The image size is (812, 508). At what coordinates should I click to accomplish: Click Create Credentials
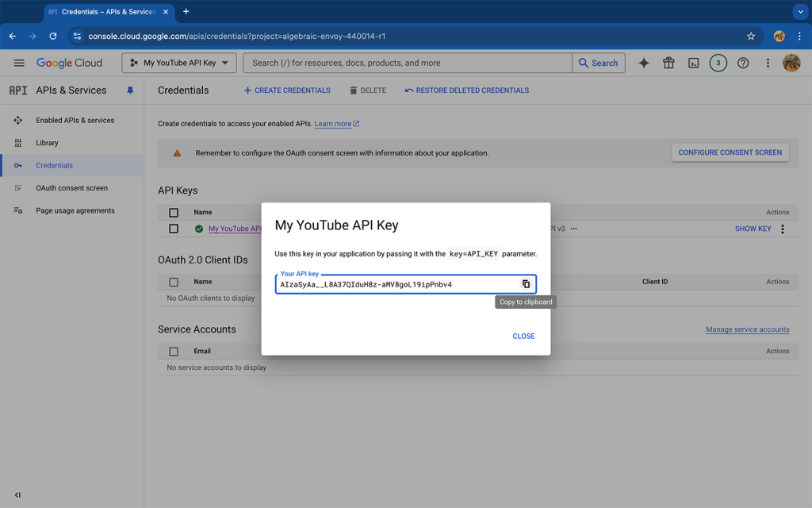tap(287, 90)
